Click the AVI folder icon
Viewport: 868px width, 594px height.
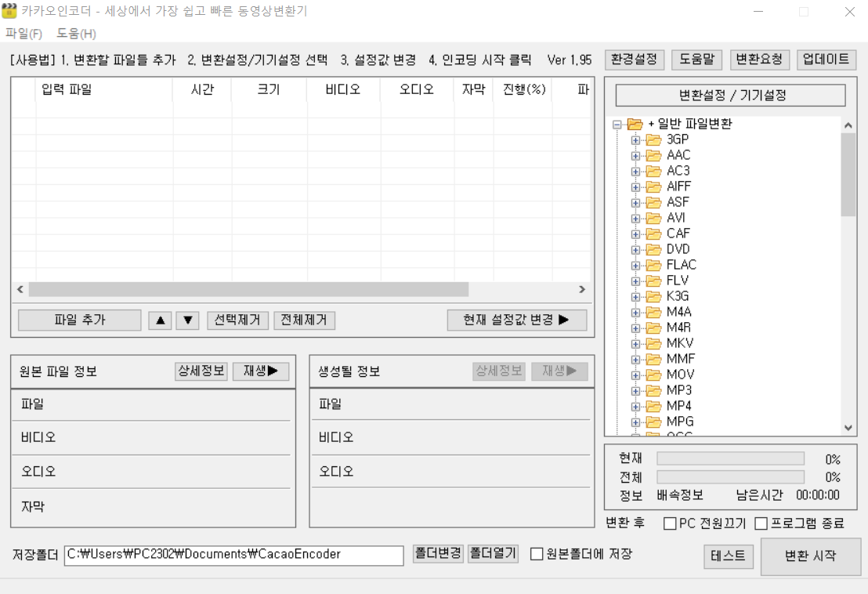[x=654, y=218]
